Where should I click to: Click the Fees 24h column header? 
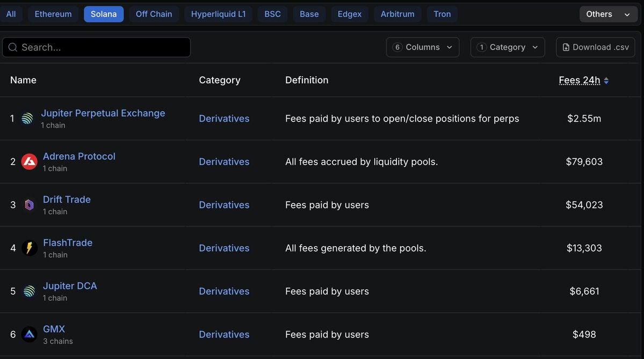click(580, 80)
